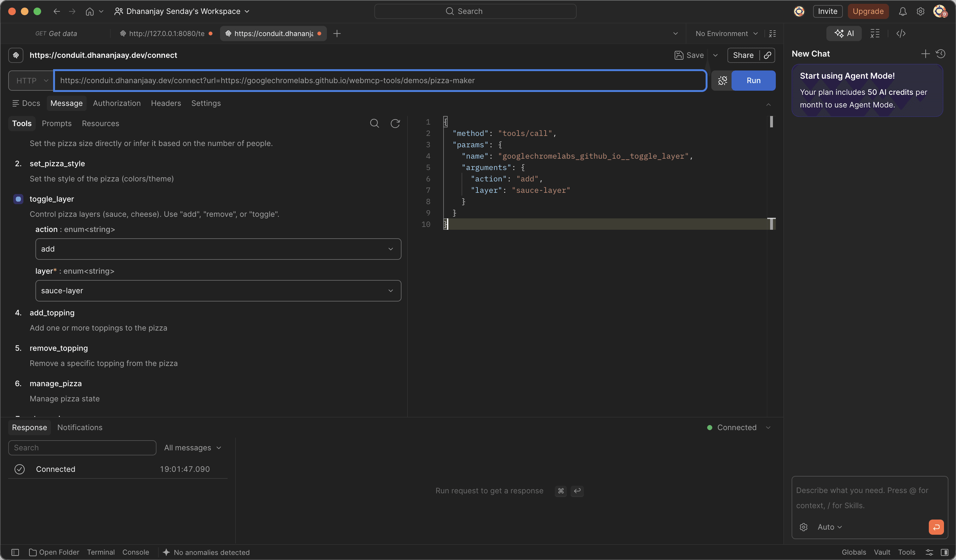
Task: Collapse the request pane with the up chevron
Action: tap(768, 104)
